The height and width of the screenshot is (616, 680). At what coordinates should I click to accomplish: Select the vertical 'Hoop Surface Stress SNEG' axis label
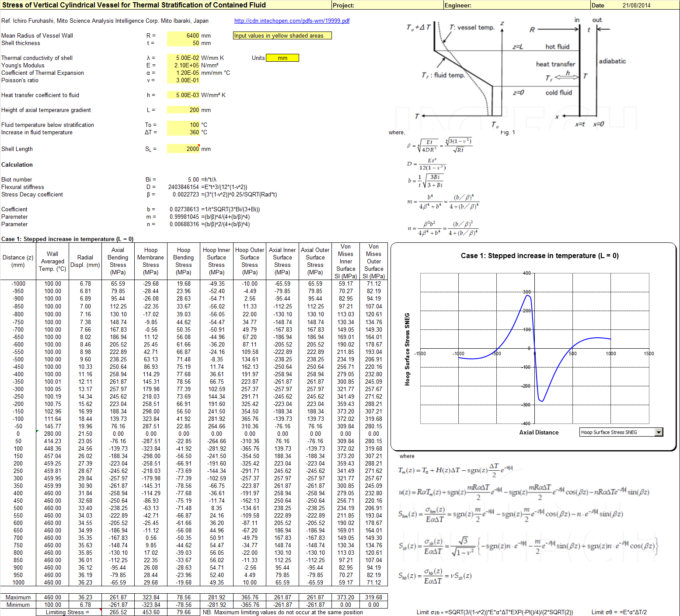(x=407, y=349)
